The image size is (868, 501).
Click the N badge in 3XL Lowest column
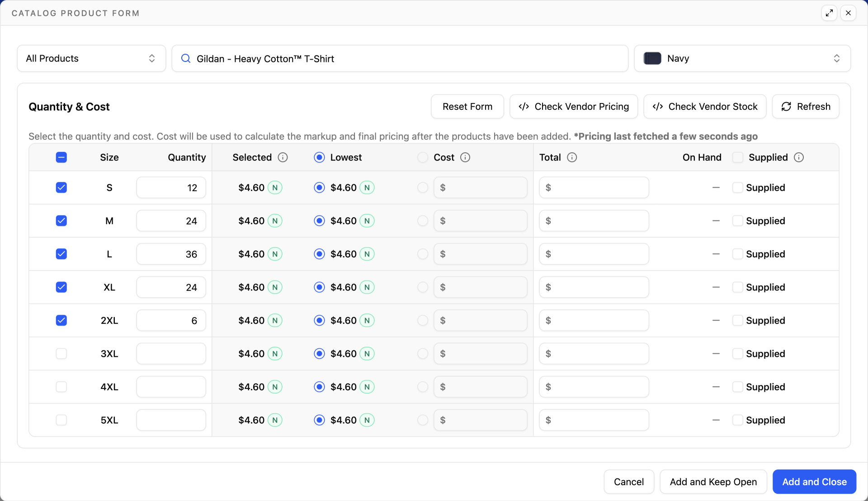[x=367, y=354]
